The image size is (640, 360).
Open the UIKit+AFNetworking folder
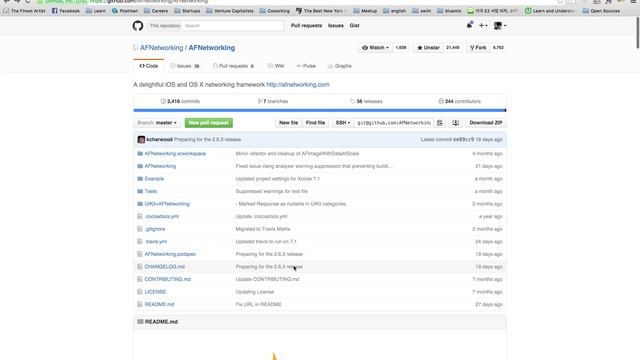click(x=167, y=204)
